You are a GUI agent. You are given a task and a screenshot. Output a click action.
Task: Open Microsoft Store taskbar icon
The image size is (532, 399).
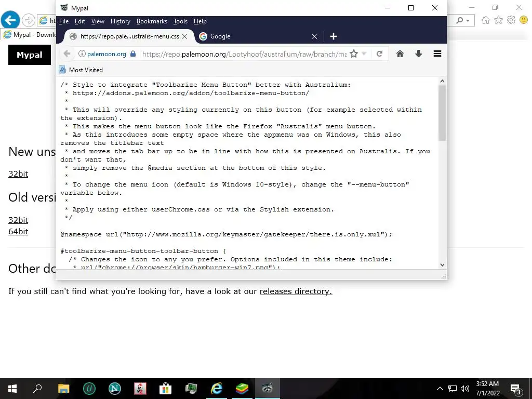(x=165, y=389)
